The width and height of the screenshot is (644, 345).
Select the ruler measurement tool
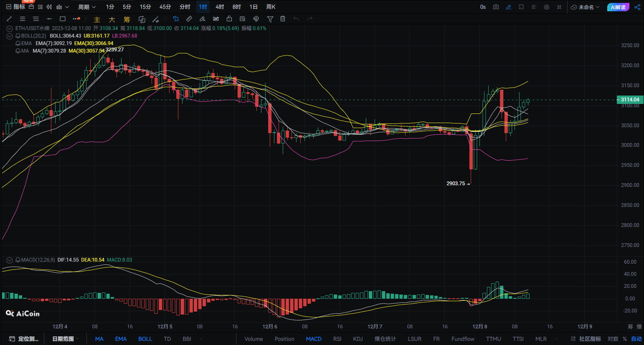[x=189, y=19]
